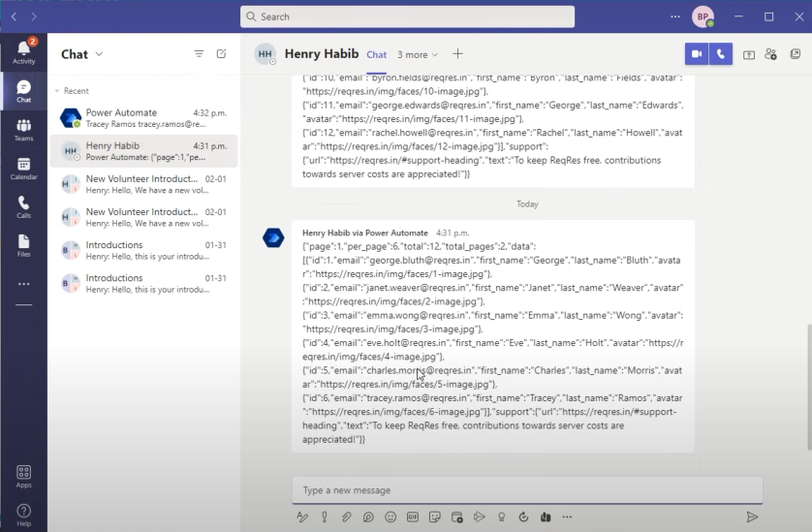Start a new chat with compose icon
Screen dimensions: 812x532
coord(222,54)
